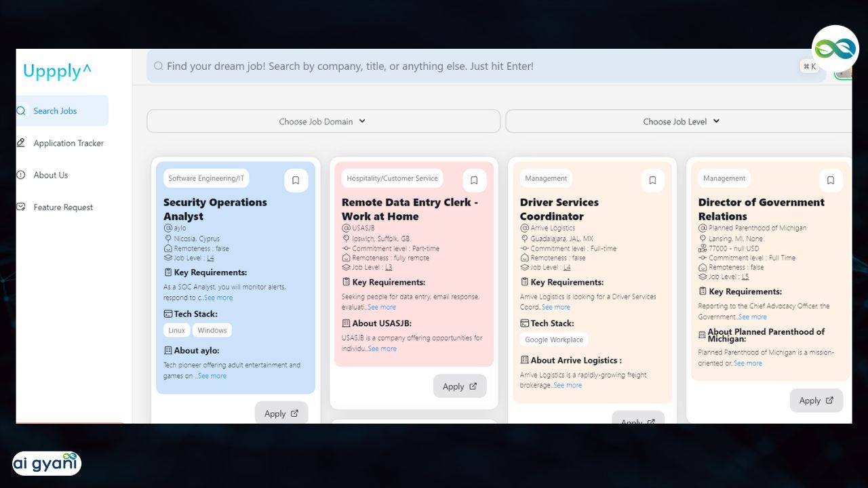Click the magnifier icon beside Search Jobs

point(21,110)
